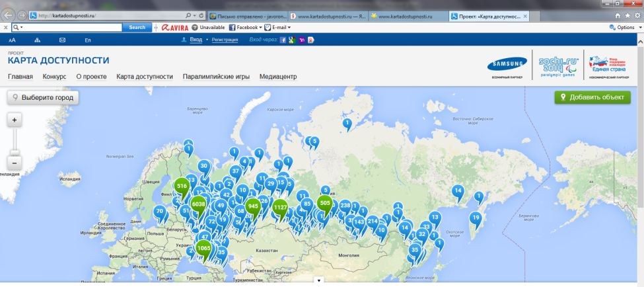Open the sitemap icon in blue bar
The image size is (644, 287).
(x=38, y=40)
